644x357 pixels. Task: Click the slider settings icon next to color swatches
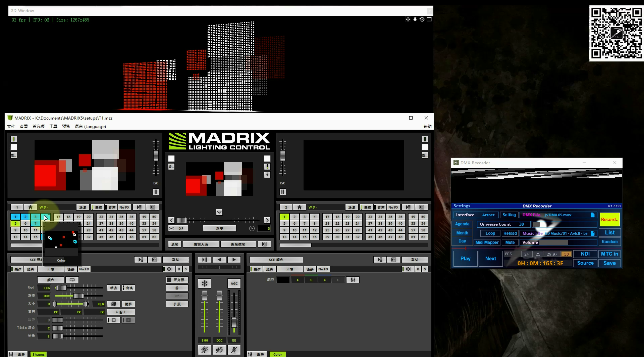point(353,280)
